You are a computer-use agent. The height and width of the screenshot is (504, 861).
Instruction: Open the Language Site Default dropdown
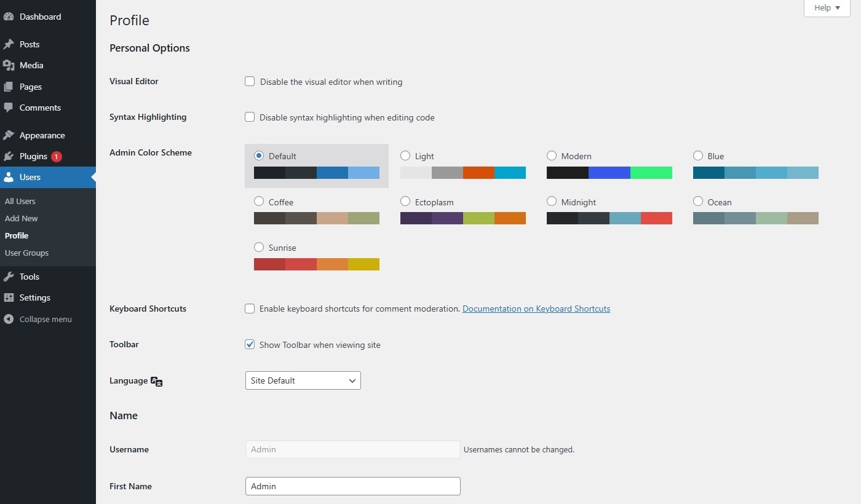point(303,380)
